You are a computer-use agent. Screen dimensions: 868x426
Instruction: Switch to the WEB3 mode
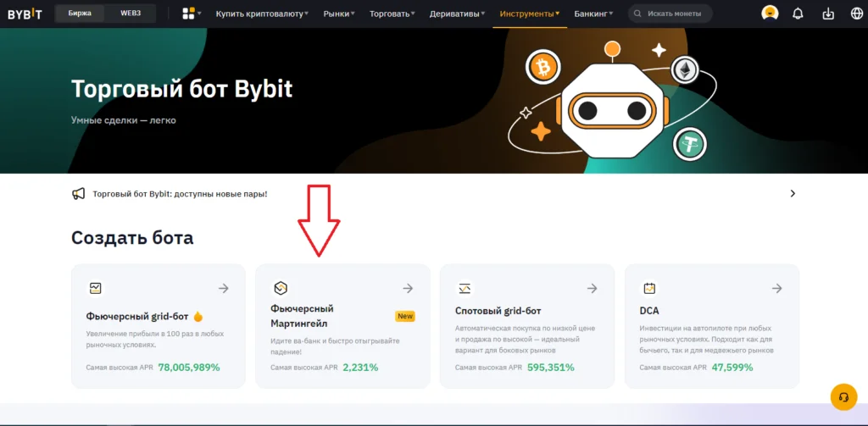131,14
